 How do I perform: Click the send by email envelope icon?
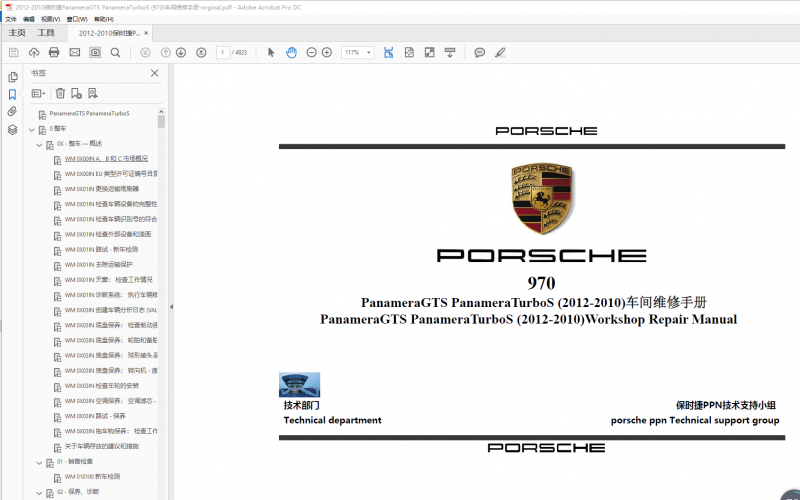click(74, 52)
